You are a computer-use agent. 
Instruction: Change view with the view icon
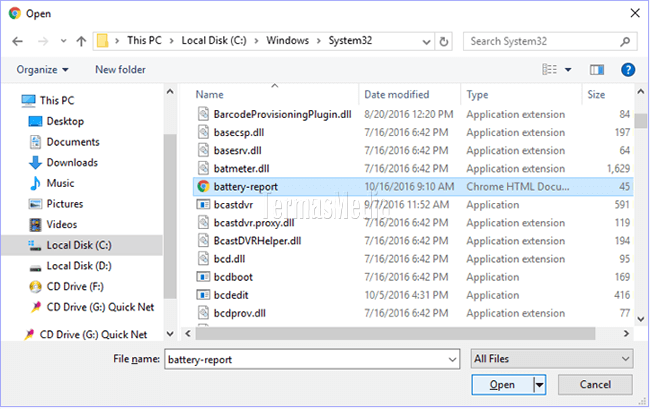coord(550,70)
